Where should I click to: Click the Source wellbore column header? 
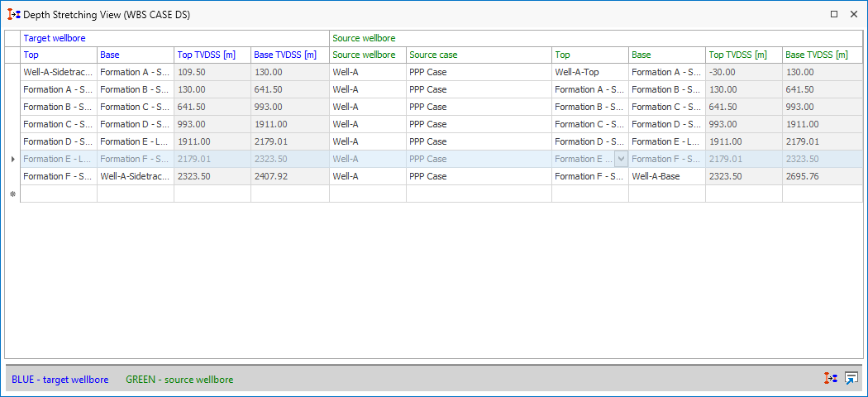(x=367, y=55)
